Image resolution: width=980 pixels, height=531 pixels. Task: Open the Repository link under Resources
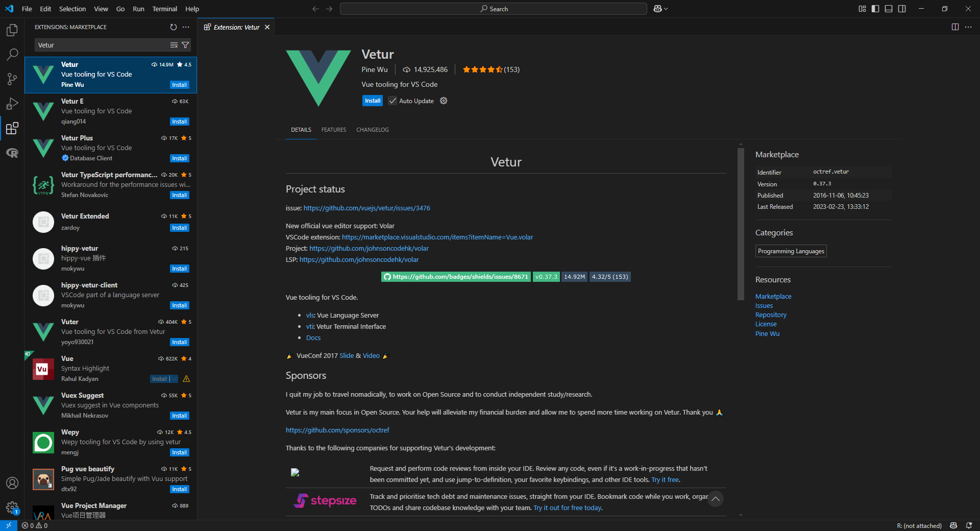770,315
